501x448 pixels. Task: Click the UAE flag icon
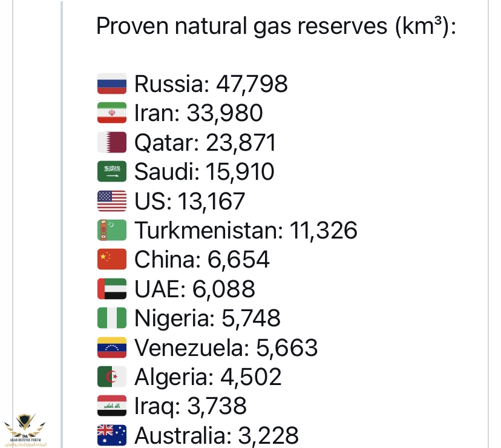[112, 288]
